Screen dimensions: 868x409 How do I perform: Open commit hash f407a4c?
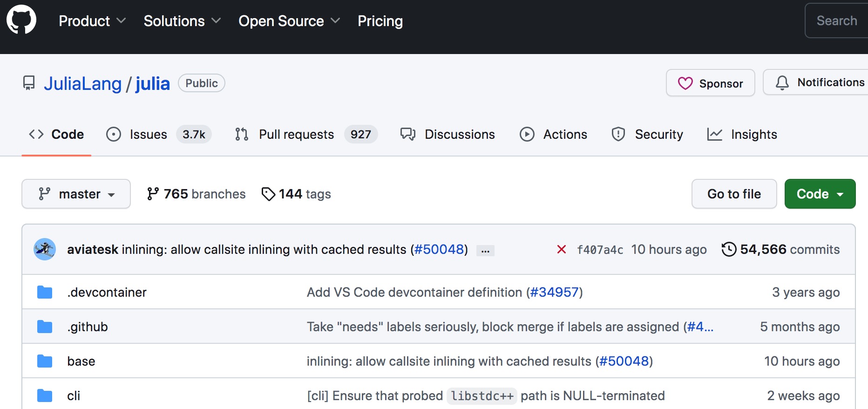point(600,250)
